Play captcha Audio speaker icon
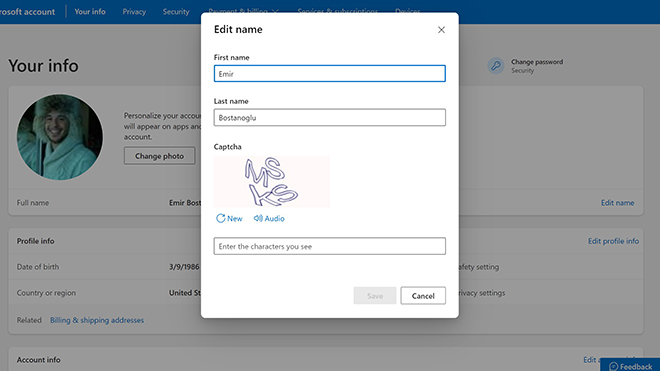The height and width of the screenshot is (371, 660). pyautogui.click(x=258, y=218)
